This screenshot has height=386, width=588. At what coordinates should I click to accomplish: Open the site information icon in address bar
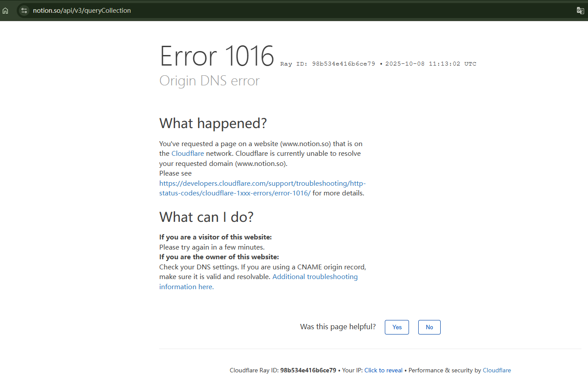24,11
